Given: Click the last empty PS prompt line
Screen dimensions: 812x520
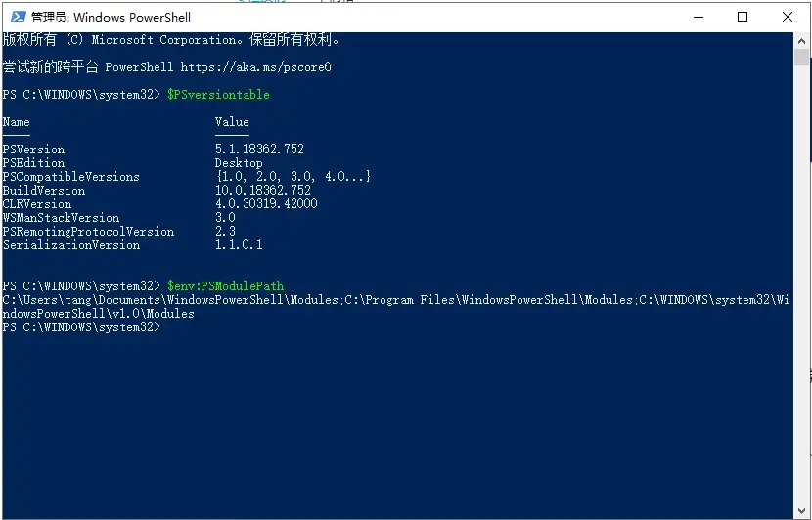Looking at the screenshot, I should pyautogui.click(x=82, y=327).
